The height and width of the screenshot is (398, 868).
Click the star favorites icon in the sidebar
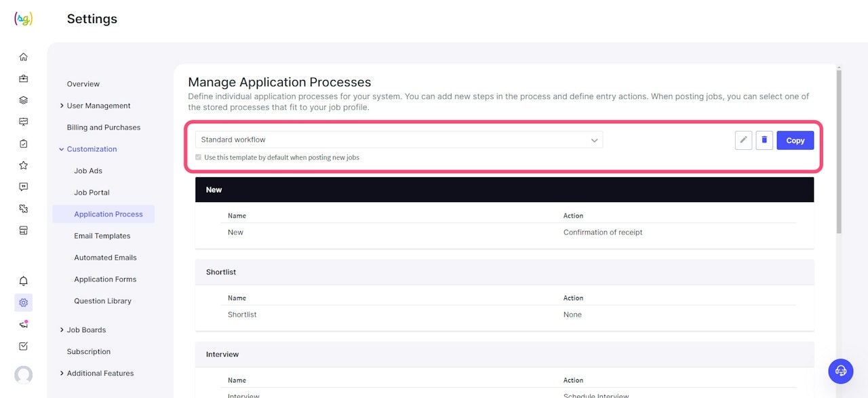[24, 165]
